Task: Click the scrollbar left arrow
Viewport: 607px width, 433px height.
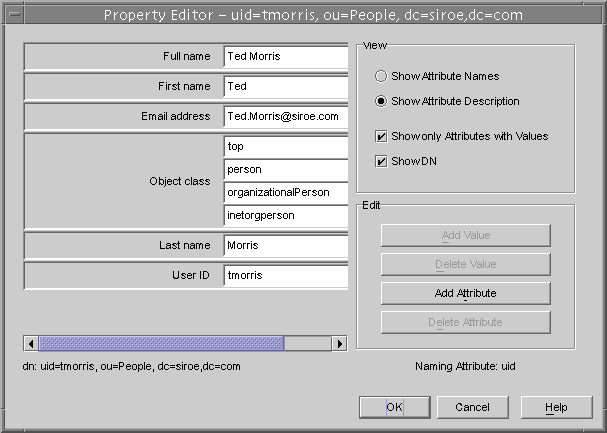Action: 31,344
